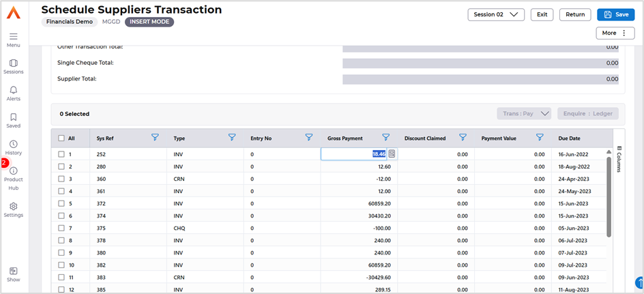Select the checkbox for row 3
644x294 pixels.
61,179
